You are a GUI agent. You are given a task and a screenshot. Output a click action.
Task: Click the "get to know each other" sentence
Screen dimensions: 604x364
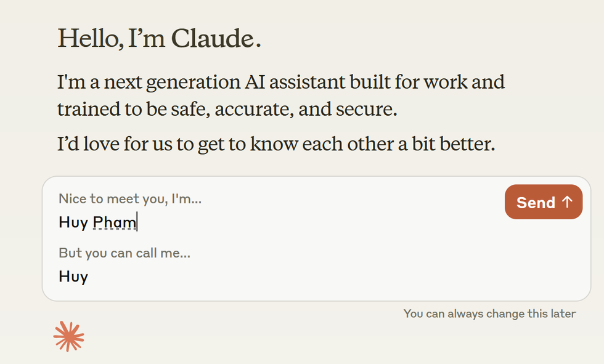276,145
